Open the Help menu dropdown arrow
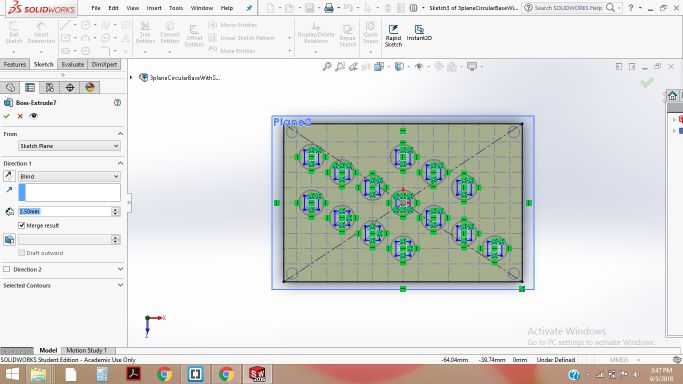 [639, 8]
